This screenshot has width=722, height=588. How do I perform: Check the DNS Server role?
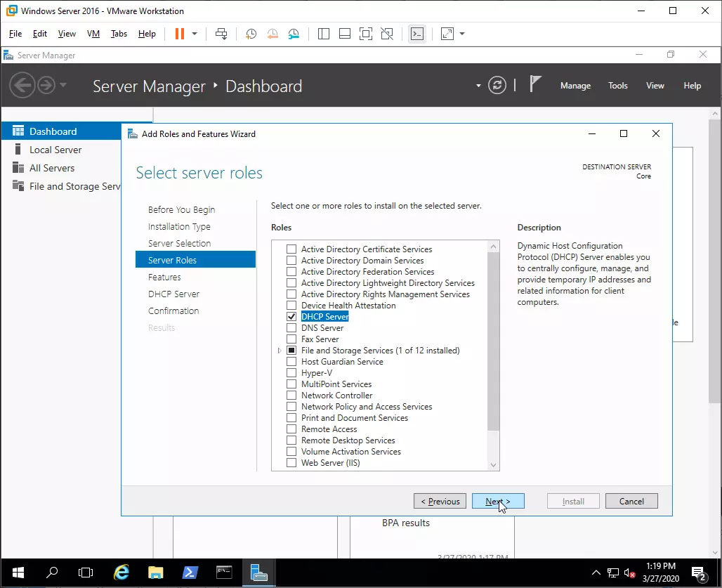pos(291,328)
